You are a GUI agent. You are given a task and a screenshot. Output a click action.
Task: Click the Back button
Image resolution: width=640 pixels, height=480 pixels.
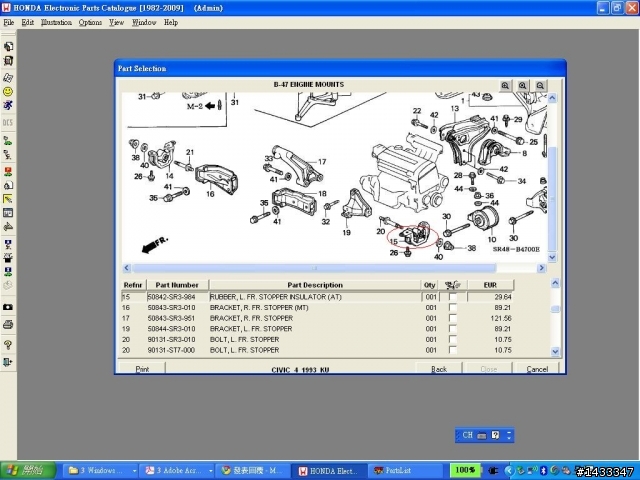point(439,369)
